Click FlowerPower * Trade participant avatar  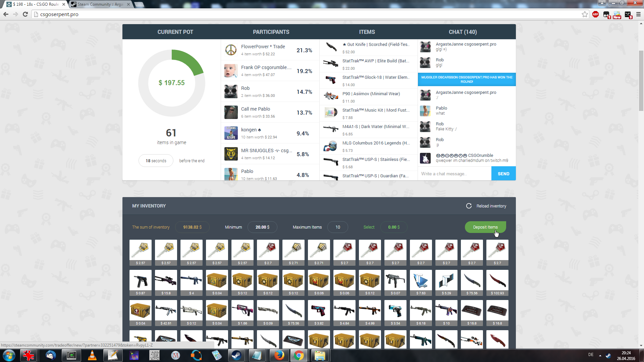coord(231,50)
